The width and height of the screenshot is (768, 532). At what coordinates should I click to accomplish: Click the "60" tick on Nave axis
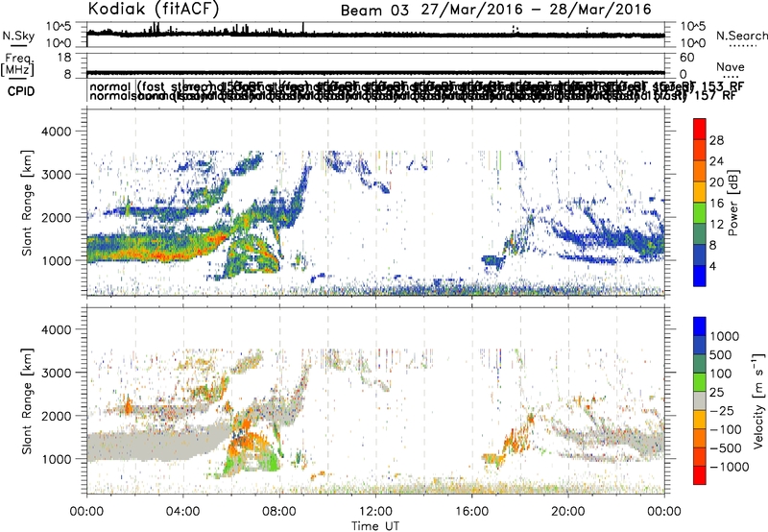tap(687, 58)
